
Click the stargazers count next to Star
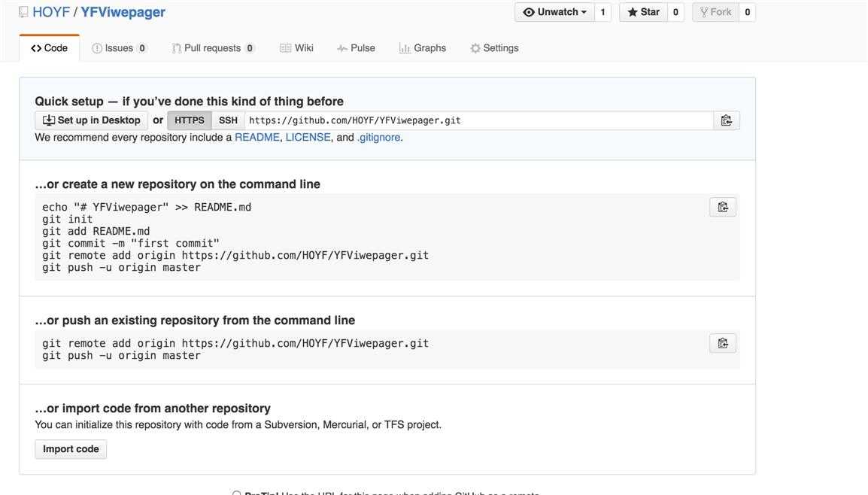click(x=675, y=12)
